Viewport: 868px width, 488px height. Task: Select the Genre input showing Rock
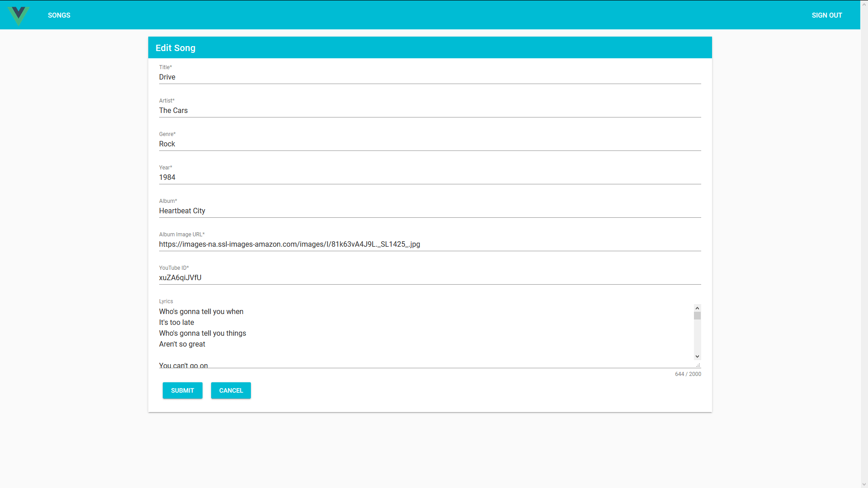pos(429,144)
